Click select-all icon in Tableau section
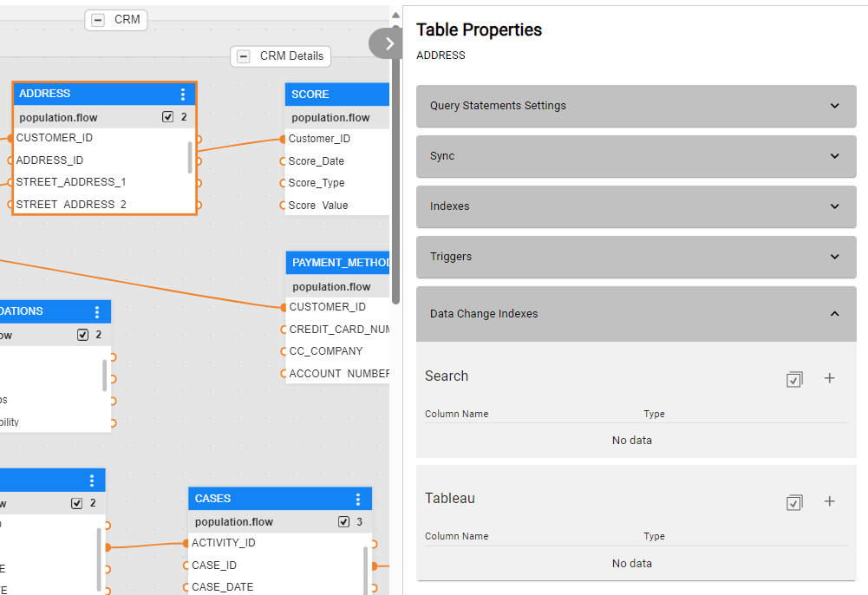This screenshot has width=868, height=595. 794,502
